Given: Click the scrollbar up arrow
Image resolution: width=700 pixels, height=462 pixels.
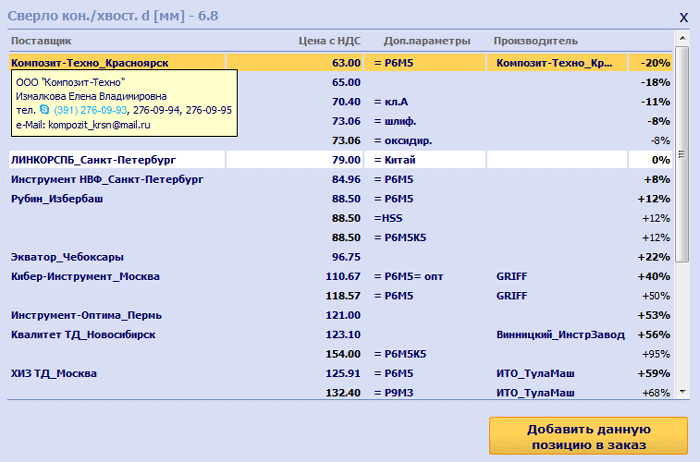Looking at the screenshot, I should [x=682, y=38].
